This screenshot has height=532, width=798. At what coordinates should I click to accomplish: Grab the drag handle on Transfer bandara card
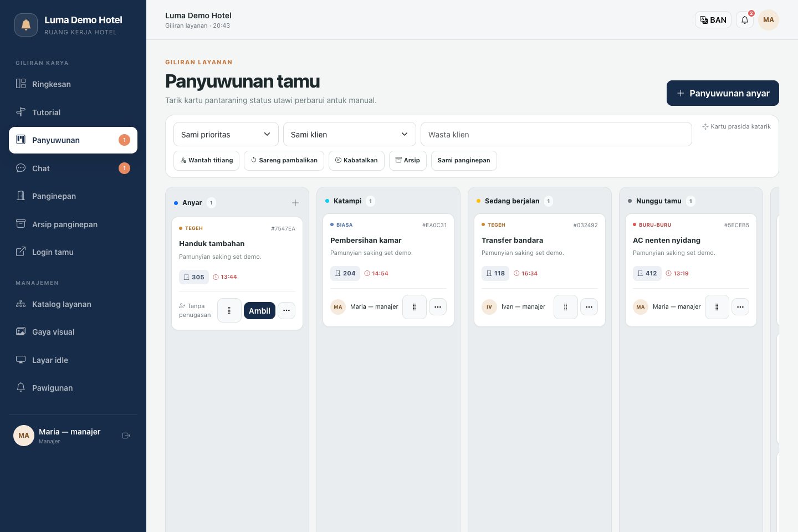tap(566, 307)
